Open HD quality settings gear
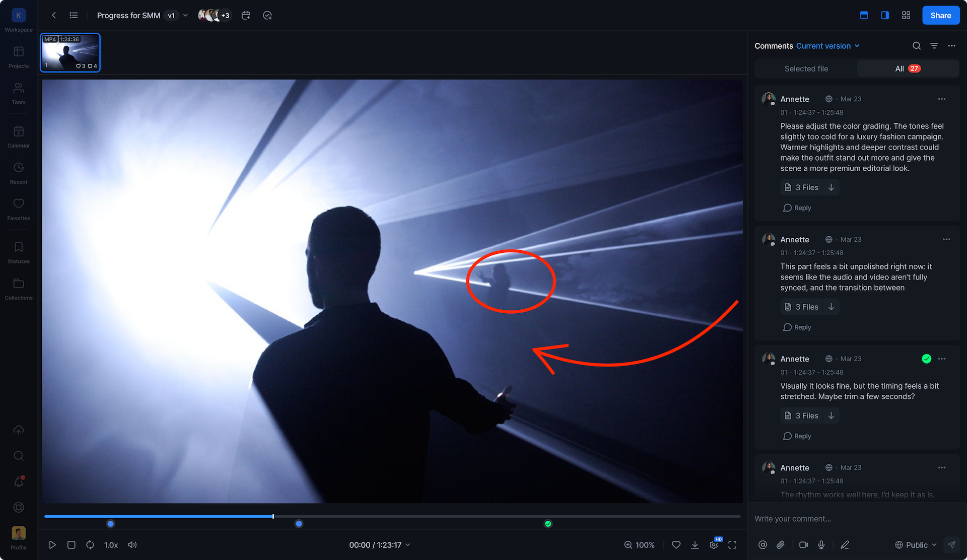 coord(714,544)
